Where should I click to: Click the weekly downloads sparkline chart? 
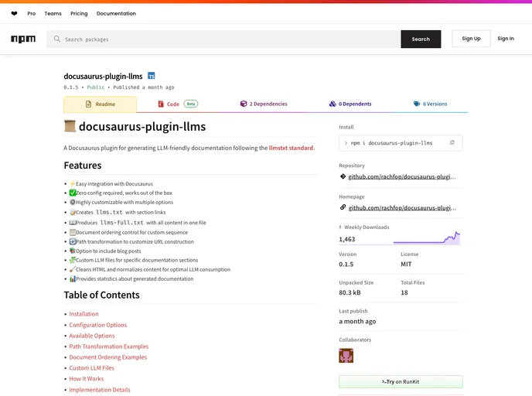click(x=427, y=238)
